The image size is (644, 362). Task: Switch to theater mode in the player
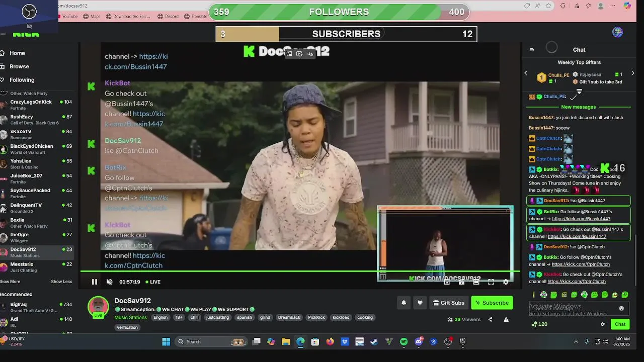pyautogui.click(x=476, y=282)
